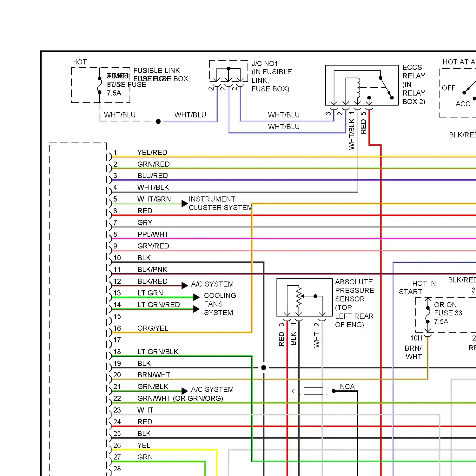Click the WHT/BLU label below the fusible link box
Image resolution: width=476 pixels, height=476 pixels.
tap(120, 115)
